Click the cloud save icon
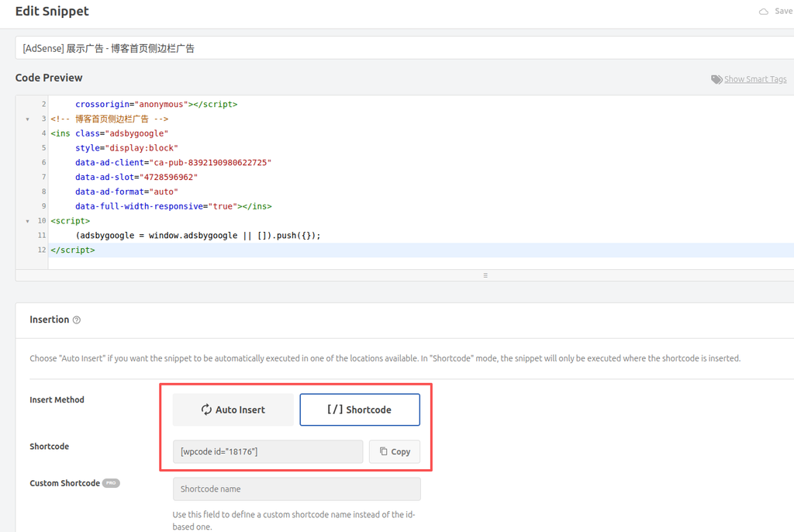This screenshot has height=532, width=794. [x=764, y=11]
